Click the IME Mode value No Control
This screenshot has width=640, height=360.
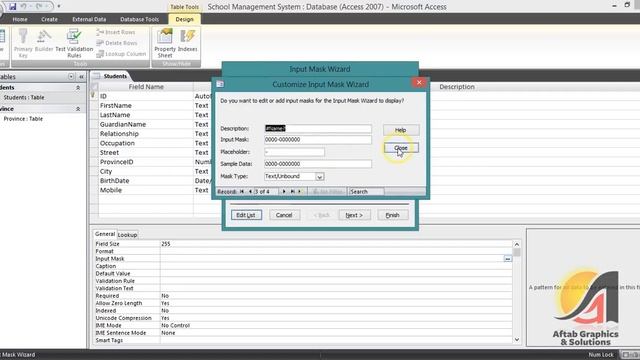click(x=176, y=326)
